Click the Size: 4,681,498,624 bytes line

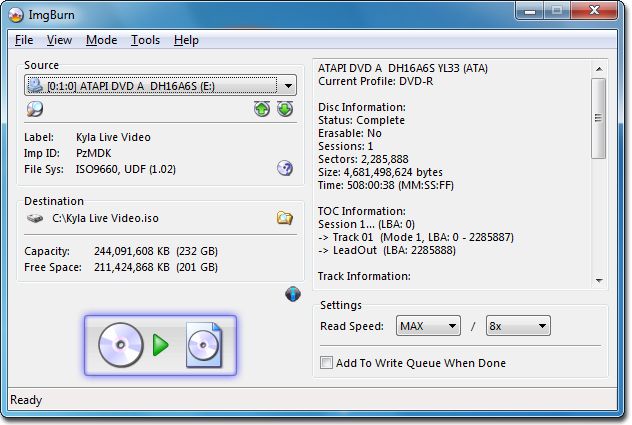[380, 172]
